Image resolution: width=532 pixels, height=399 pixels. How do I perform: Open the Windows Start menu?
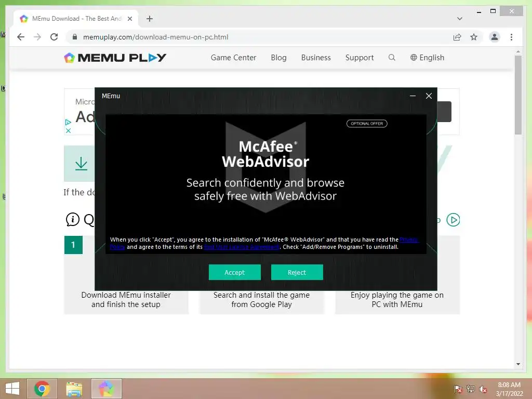click(x=12, y=389)
